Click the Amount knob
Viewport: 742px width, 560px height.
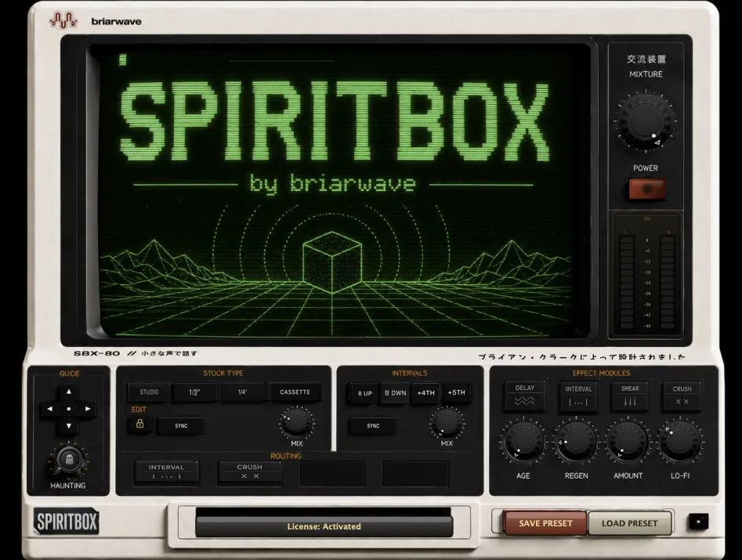628,442
